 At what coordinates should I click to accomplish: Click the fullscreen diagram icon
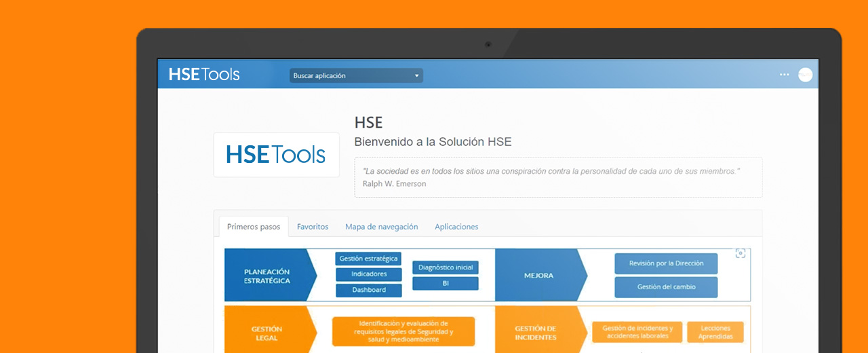741,253
